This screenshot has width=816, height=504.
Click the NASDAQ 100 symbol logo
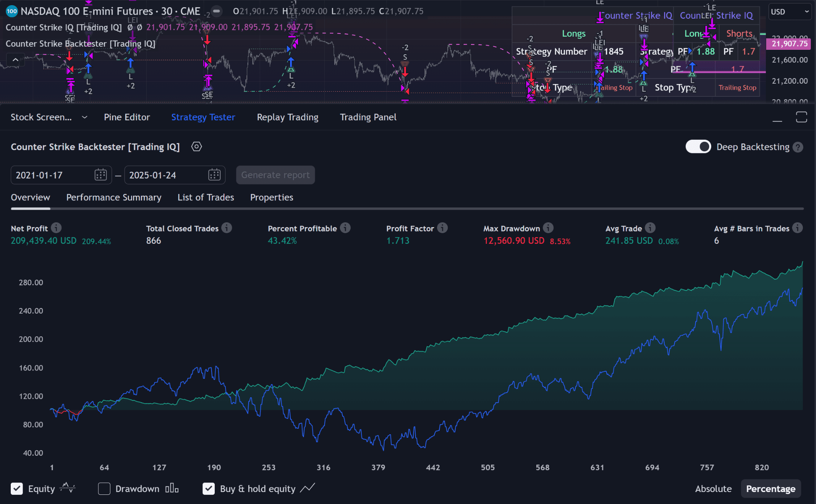[12, 11]
